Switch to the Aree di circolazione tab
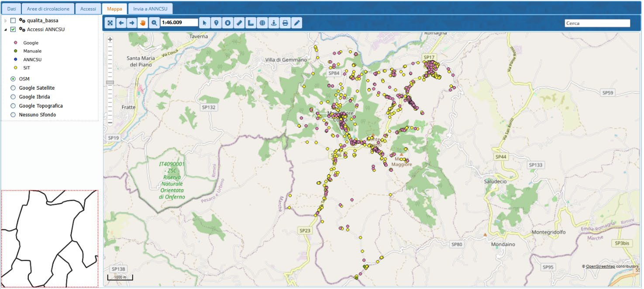The height and width of the screenshot is (289, 644). 48,9
